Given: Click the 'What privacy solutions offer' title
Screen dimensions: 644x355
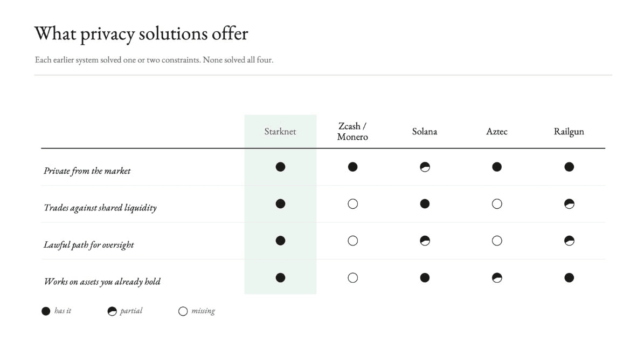Looking at the screenshot, I should tap(141, 34).
